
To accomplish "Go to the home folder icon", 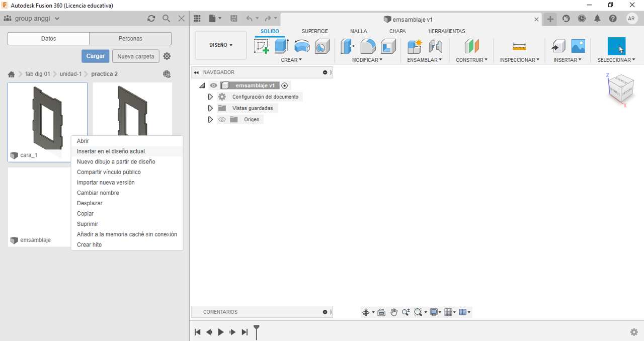I will [x=12, y=74].
